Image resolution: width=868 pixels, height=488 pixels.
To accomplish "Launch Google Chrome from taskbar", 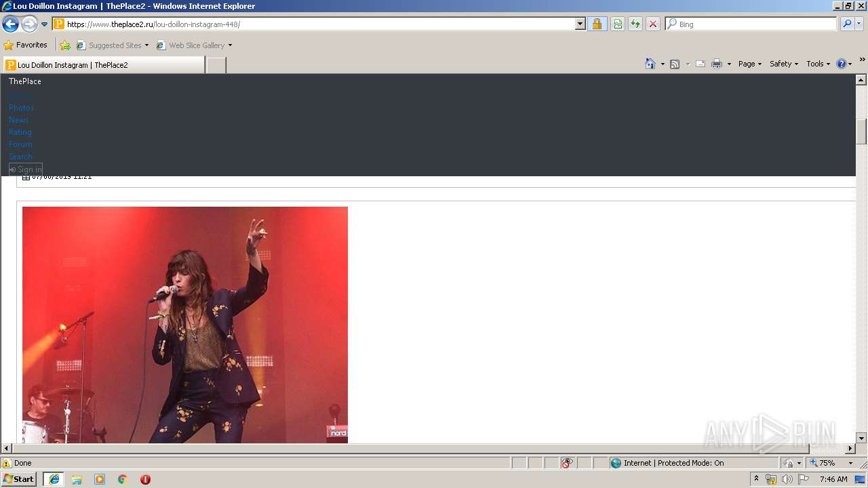I will 123,479.
